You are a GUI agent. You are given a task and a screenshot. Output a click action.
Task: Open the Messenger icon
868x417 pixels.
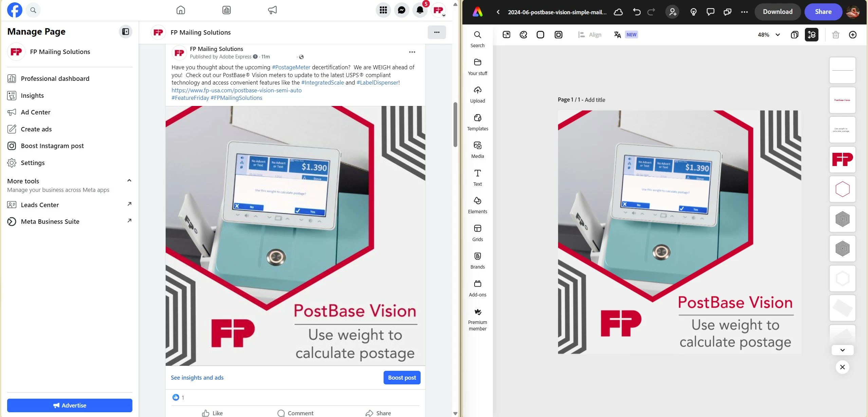point(402,10)
